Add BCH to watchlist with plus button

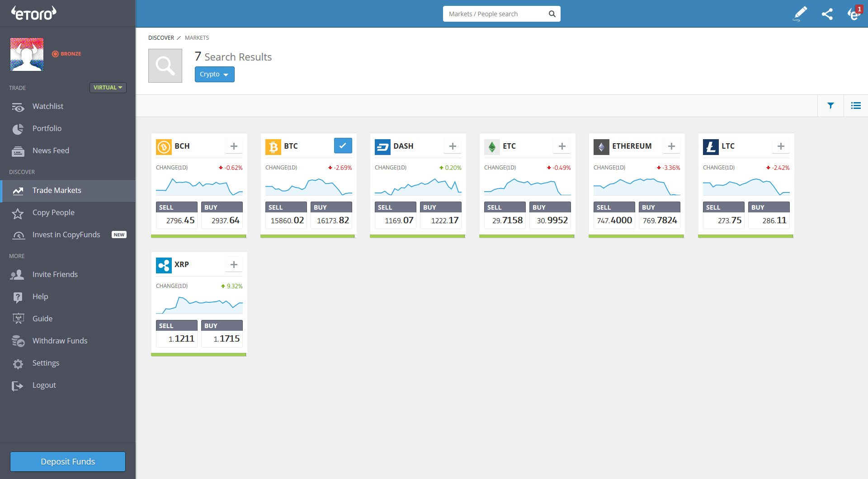click(234, 146)
